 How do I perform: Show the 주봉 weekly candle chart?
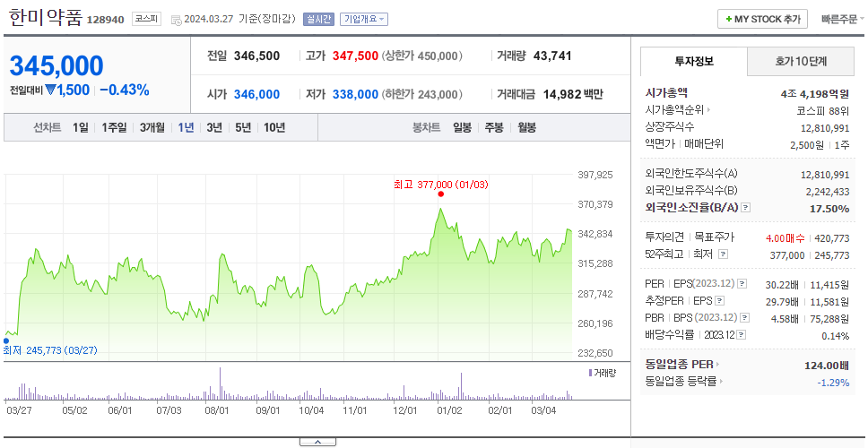pyautogui.click(x=494, y=128)
